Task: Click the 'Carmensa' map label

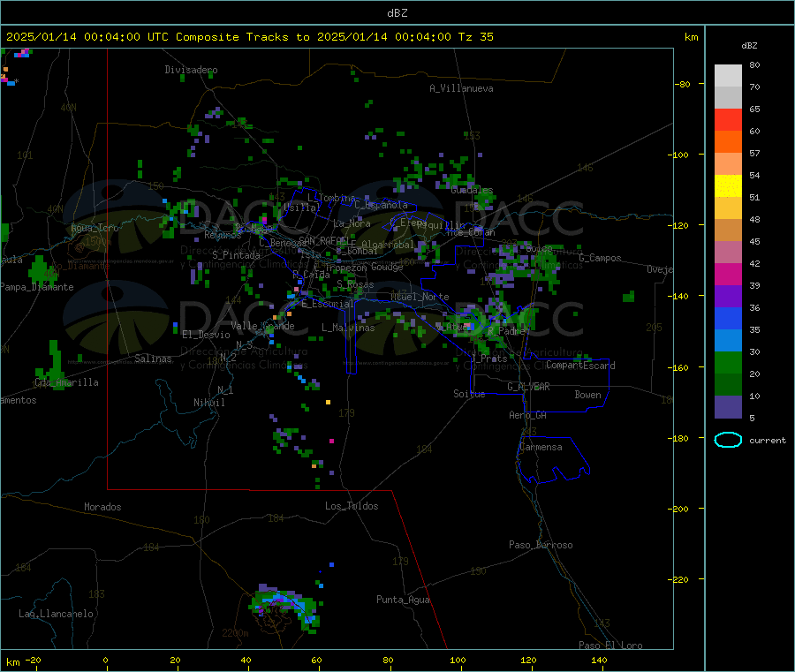Action: click(x=541, y=447)
